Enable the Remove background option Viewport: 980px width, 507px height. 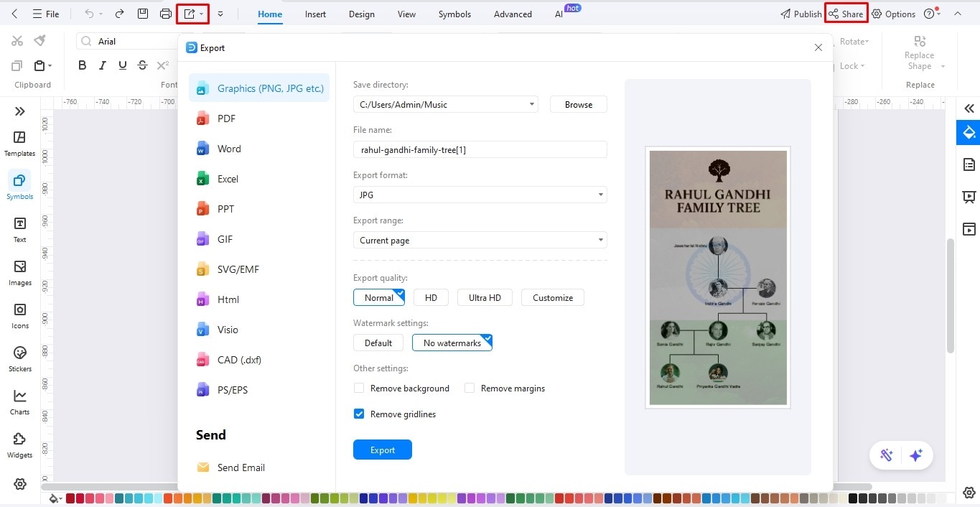coord(359,388)
